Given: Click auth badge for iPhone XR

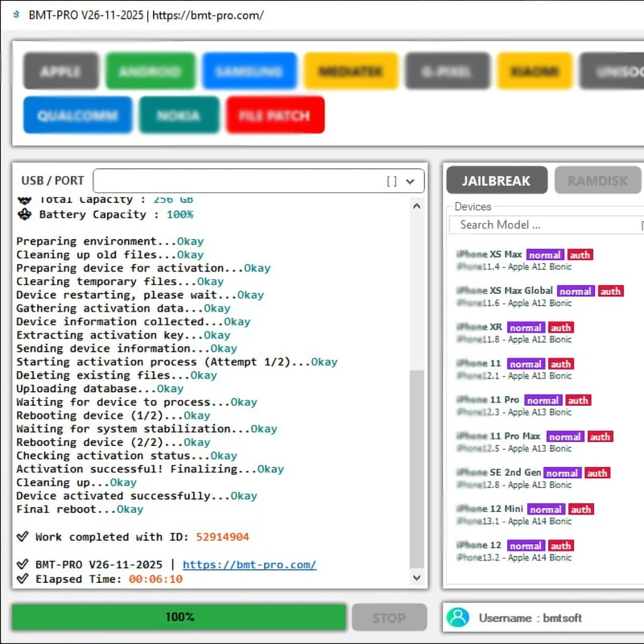Looking at the screenshot, I should pos(560,328).
